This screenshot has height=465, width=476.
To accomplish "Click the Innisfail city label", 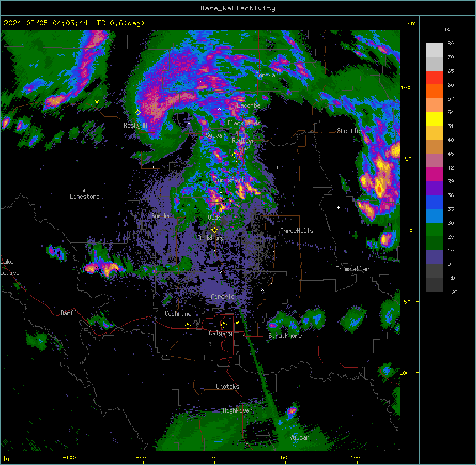I will (229, 180).
